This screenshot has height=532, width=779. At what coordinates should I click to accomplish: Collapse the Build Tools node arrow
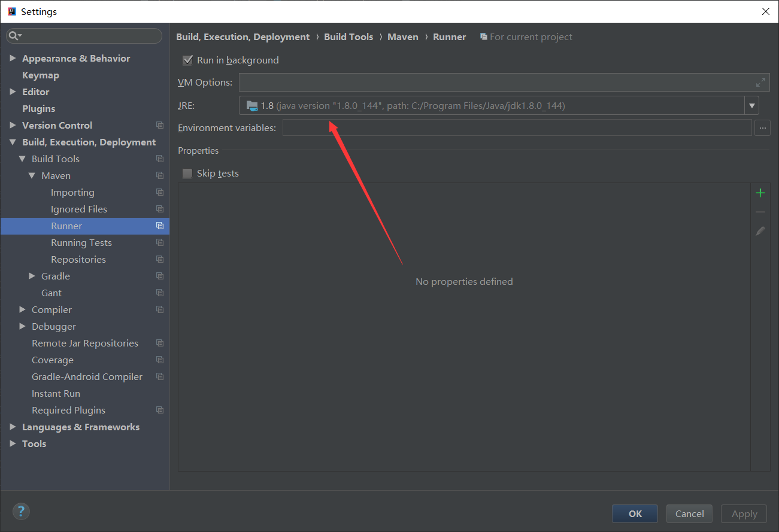click(22, 159)
